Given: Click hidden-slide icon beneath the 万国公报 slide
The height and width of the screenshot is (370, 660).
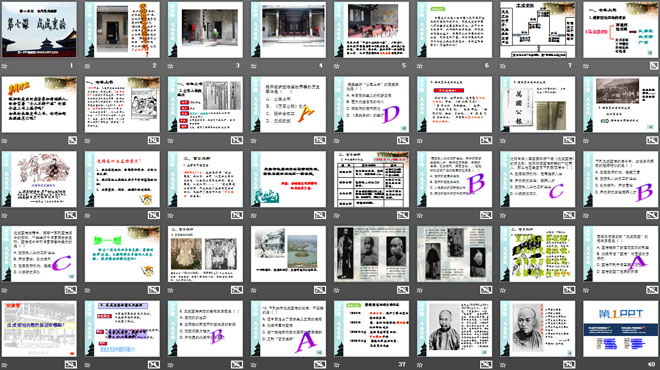Looking at the screenshot, I should [569, 140].
